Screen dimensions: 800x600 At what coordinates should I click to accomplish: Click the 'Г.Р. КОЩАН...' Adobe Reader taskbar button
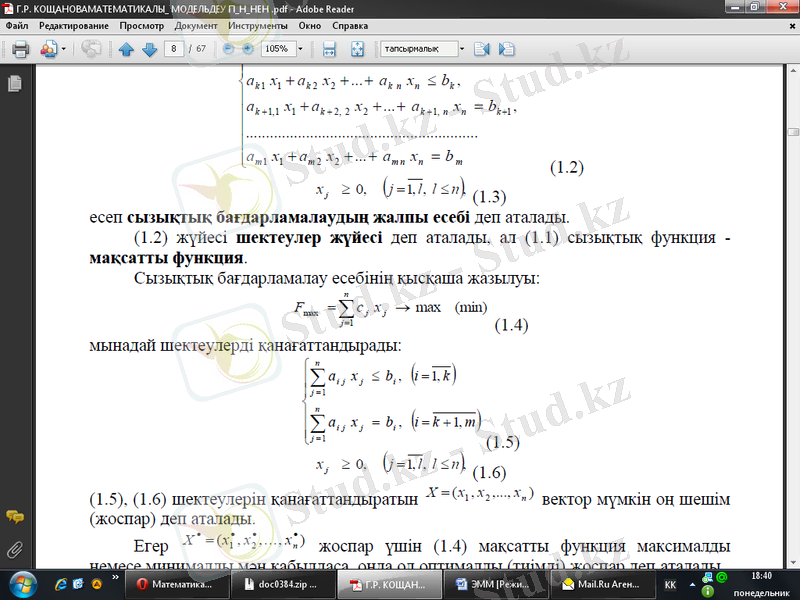390,585
